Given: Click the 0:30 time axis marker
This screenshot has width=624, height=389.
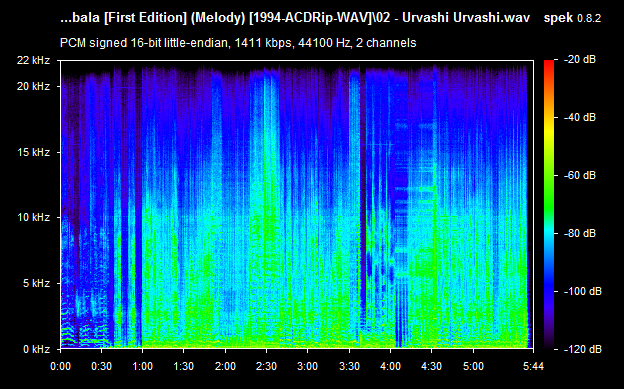Looking at the screenshot, I should click(x=101, y=366).
